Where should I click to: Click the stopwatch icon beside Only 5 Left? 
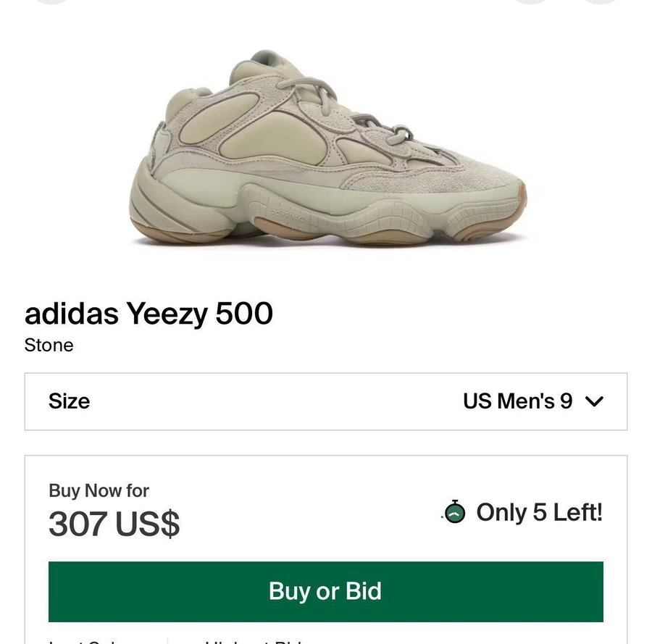[454, 512]
